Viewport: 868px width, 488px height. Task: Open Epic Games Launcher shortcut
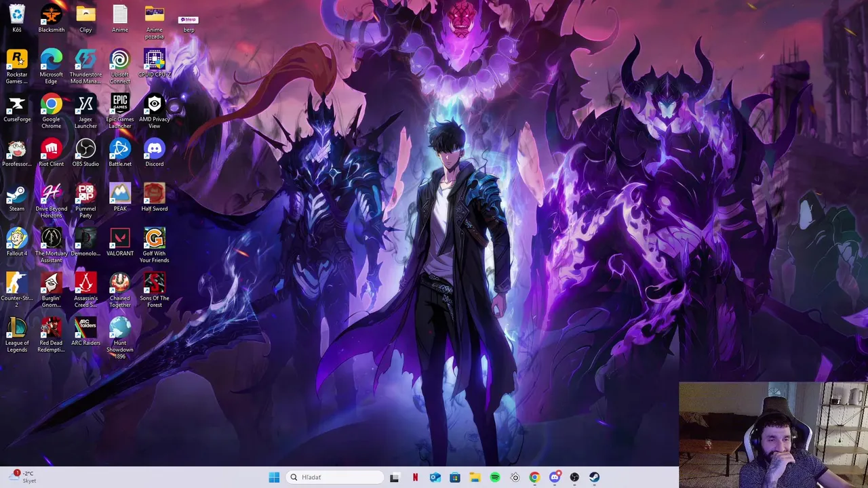point(120,111)
